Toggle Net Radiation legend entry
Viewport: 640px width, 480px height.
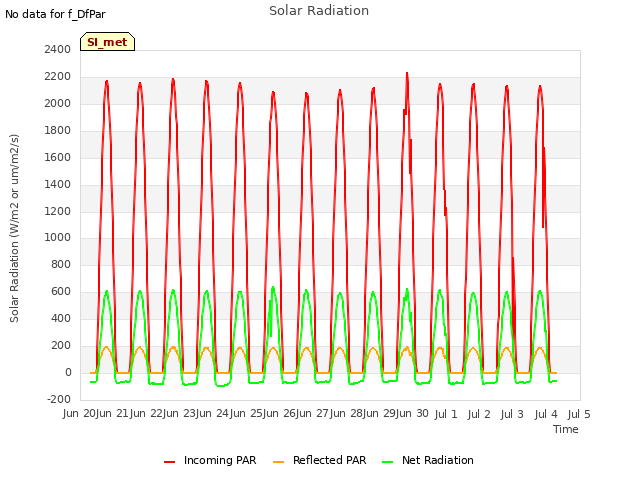click(428, 460)
